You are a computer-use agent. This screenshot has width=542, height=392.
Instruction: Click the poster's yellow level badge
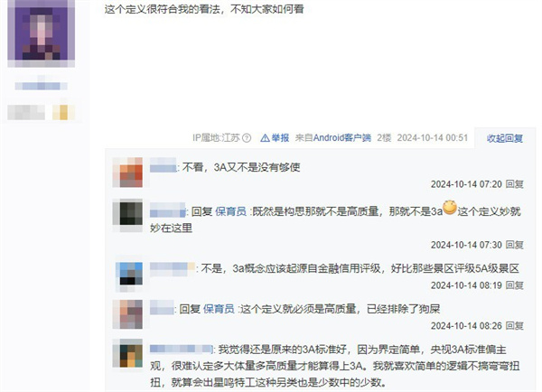[63, 112]
